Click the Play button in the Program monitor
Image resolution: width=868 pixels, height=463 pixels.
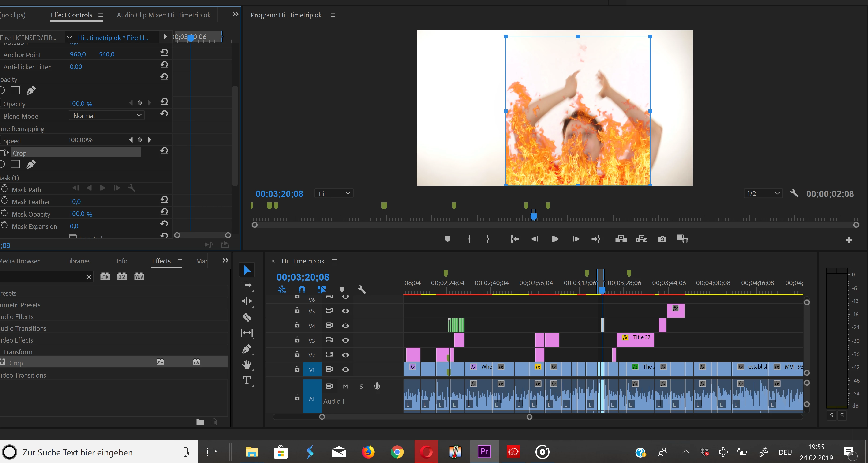click(555, 239)
